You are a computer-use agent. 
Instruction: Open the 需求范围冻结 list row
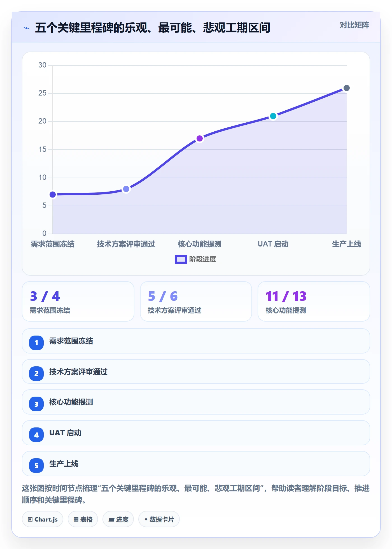coord(196,341)
